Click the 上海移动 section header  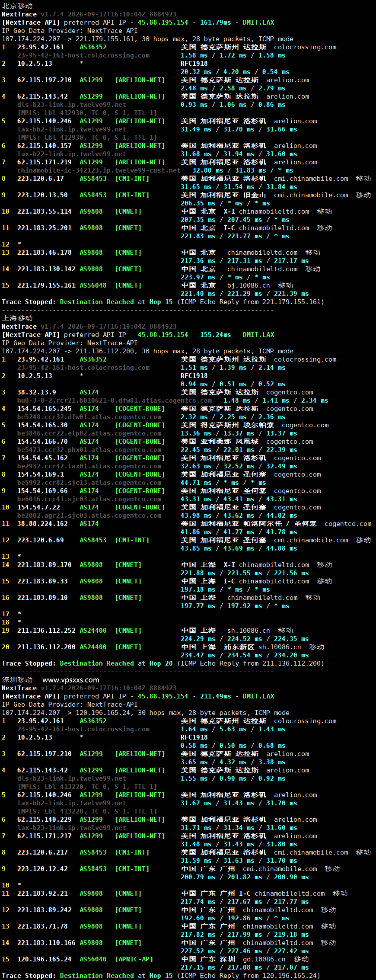(17, 318)
